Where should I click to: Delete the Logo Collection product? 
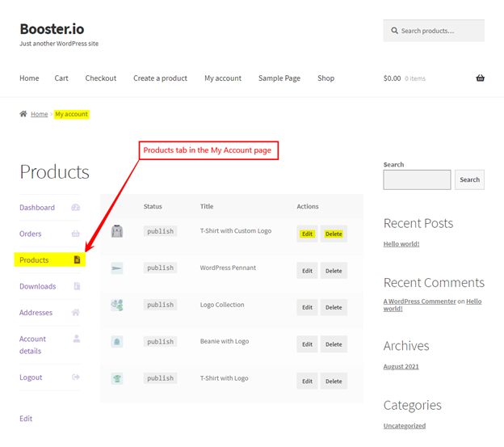(334, 307)
